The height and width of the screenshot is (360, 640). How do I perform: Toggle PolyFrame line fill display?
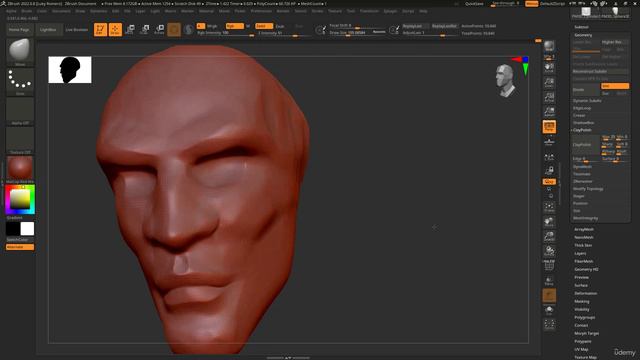point(549,265)
